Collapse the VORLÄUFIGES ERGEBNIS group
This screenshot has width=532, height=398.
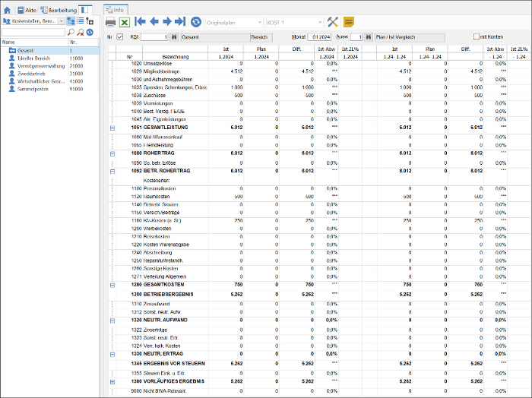pos(112,382)
